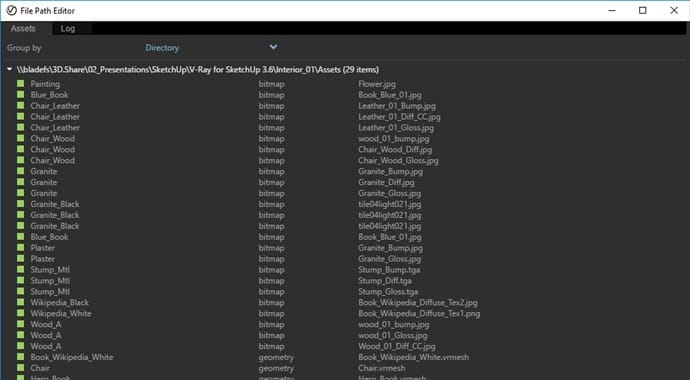Pick the Leather_01_Gloss.jpg file name
The height and width of the screenshot is (380, 690).
point(396,128)
